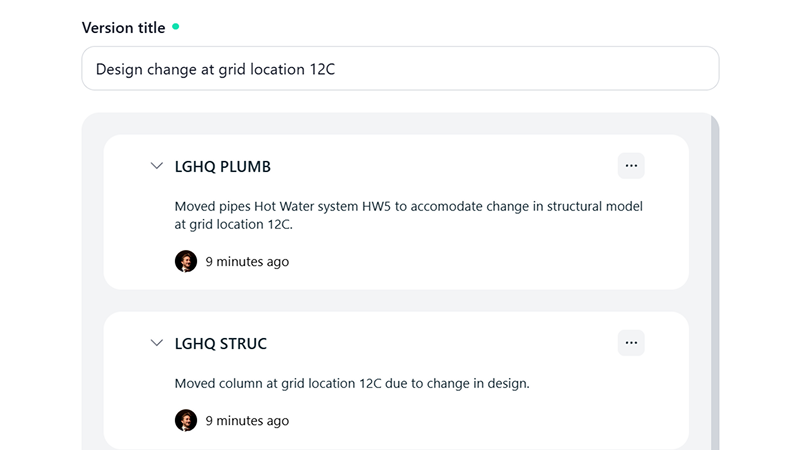This screenshot has height=450, width=800.
Task: Click the LGHQ STRUC 9 minutes ago timestamp
Action: (247, 421)
